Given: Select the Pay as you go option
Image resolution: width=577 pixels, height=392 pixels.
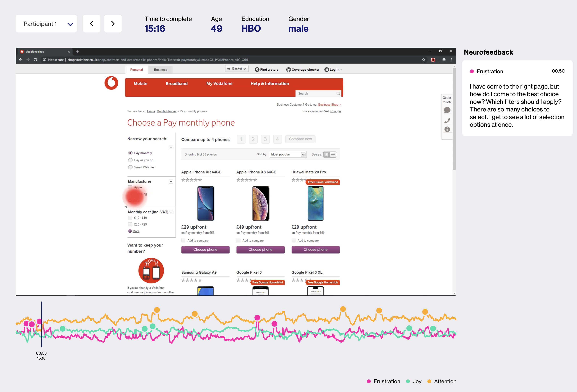Looking at the screenshot, I should (x=130, y=160).
